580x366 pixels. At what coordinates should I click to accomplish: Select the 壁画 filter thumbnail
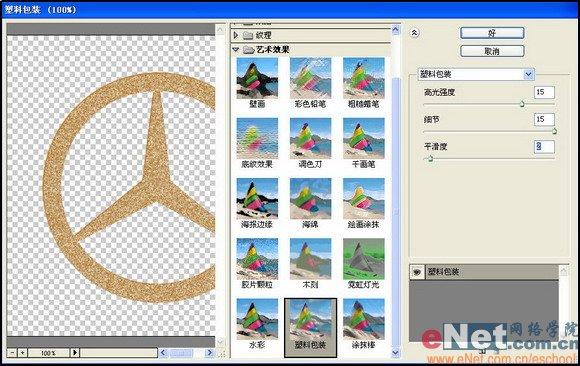(x=257, y=78)
